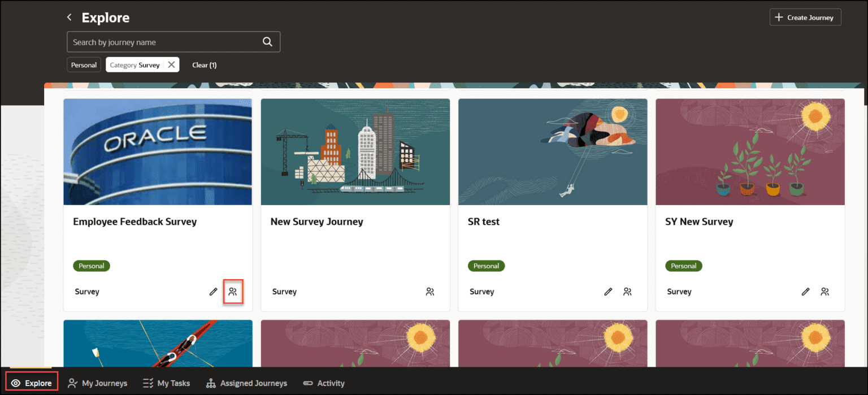The image size is (868, 395).
Task: Click assign people icon on SY New Survey
Action: coord(825,292)
